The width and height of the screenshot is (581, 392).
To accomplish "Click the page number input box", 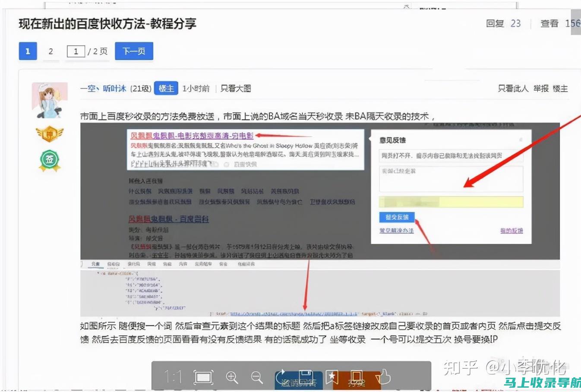I will point(76,51).
